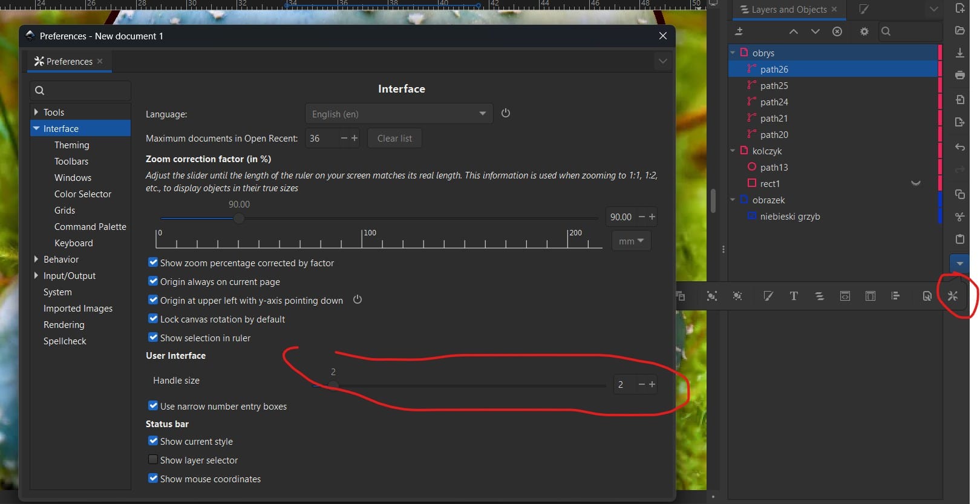Open the Language dropdown
The width and height of the screenshot is (980, 504).
(x=399, y=114)
